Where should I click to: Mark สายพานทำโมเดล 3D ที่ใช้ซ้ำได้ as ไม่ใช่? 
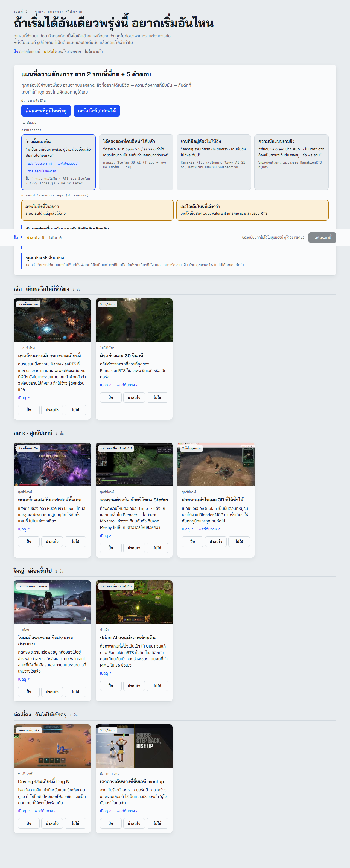(239, 541)
